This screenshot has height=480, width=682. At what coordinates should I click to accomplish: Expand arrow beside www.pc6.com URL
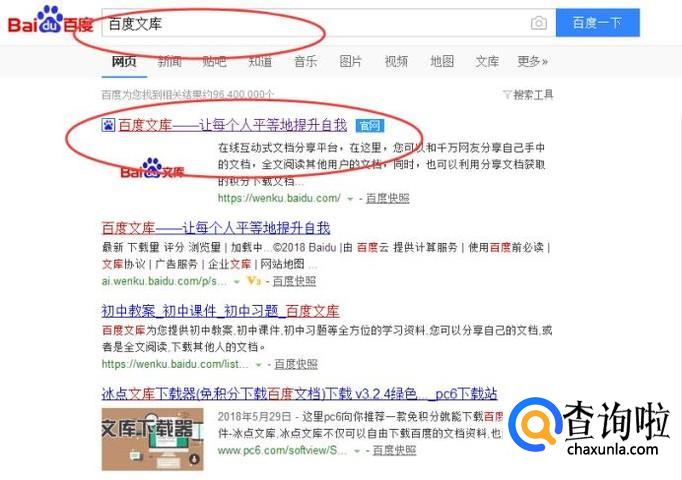(x=357, y=451)
